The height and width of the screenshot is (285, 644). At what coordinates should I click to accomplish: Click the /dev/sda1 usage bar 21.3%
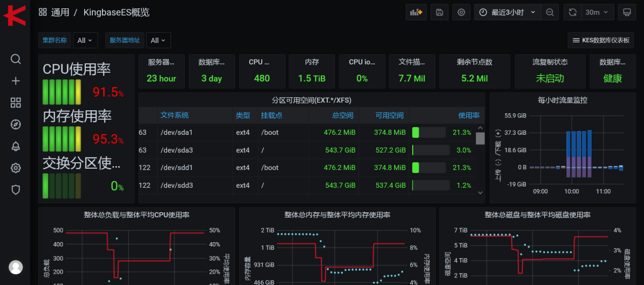(429, 132)
